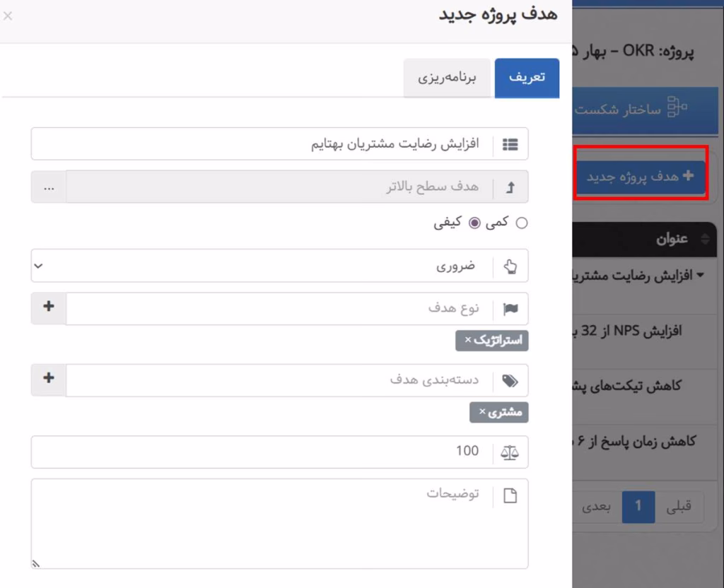This screenshot has height=588, width=724.
Task: Click the scales icon next to the weight field
Action: [510, 452]
